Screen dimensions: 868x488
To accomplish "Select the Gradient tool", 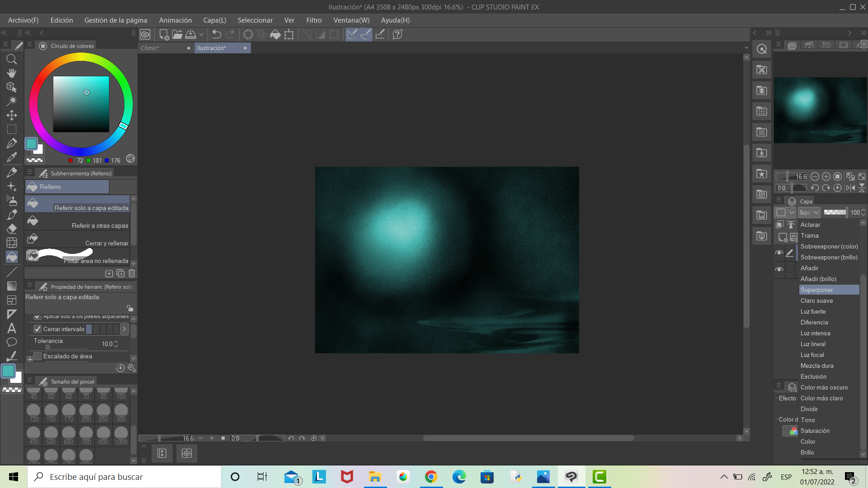I will click(x=12, y=286).
